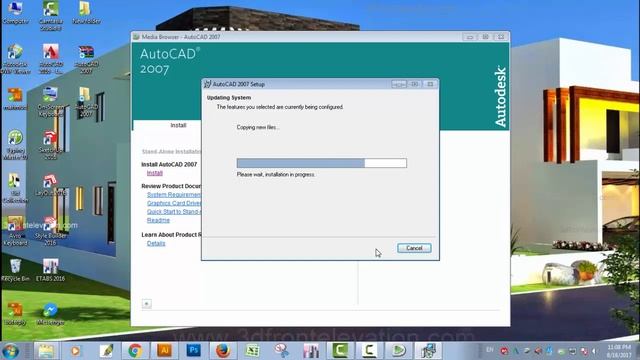Open the System Requirements link

[174, 195]
